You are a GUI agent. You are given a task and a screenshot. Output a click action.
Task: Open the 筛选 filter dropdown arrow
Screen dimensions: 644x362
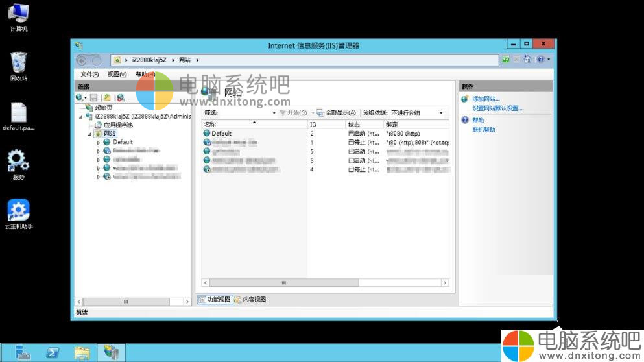tap(274, 113)
